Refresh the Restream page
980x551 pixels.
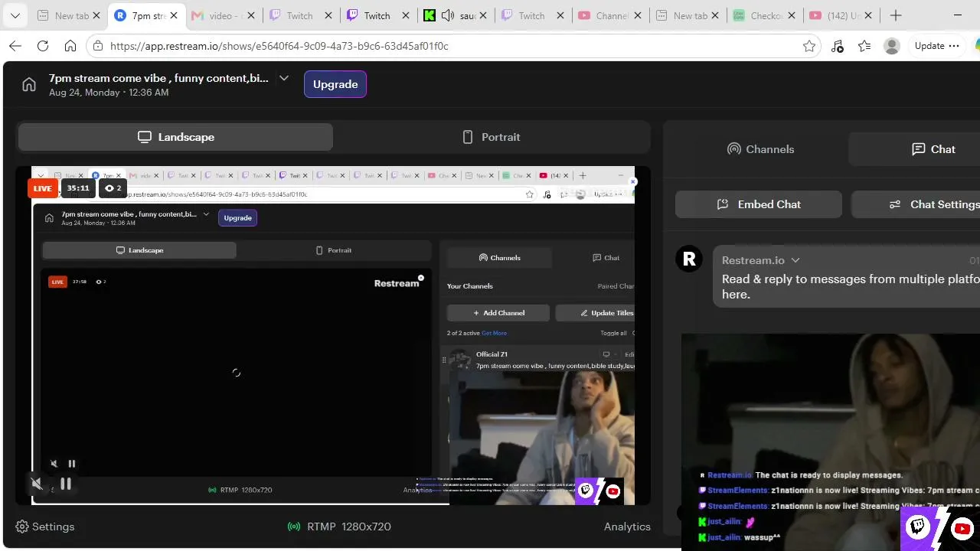(43, 46)
